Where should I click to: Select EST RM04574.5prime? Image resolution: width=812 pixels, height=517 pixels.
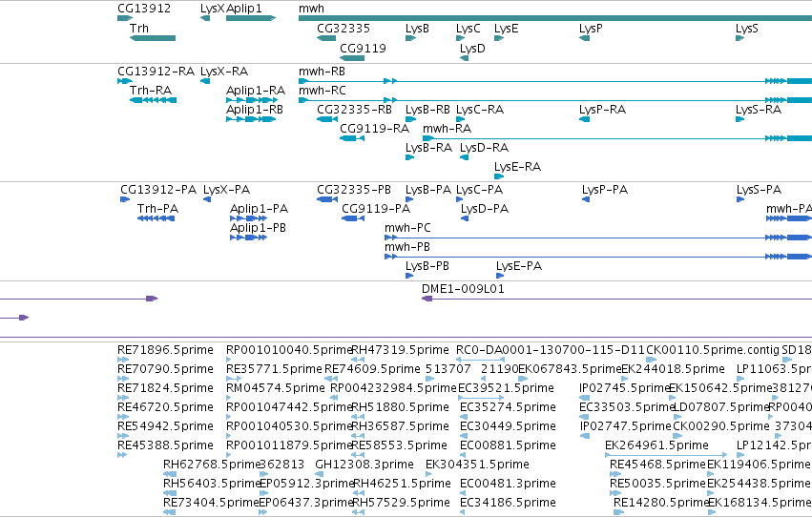(x=229, y=398)
